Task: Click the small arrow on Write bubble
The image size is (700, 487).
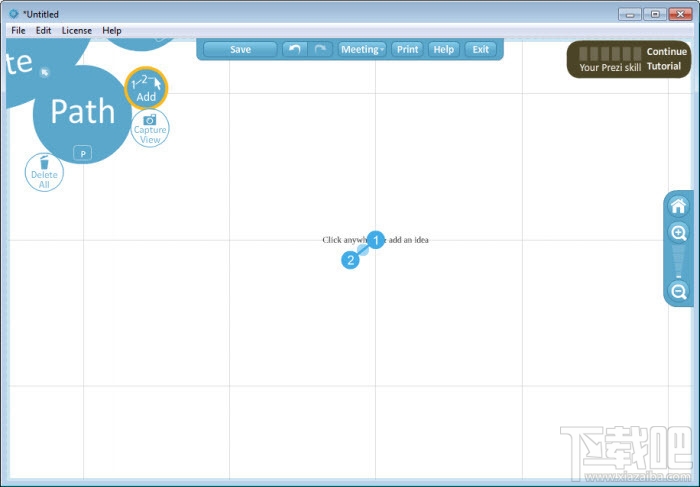Action: pyautogui.click(x=45, y=72)
